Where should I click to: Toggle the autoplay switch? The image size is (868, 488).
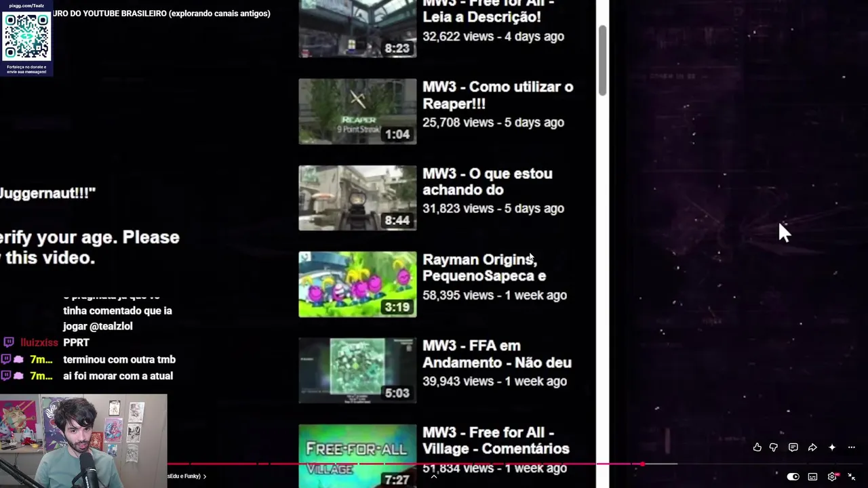pos(793,476)
